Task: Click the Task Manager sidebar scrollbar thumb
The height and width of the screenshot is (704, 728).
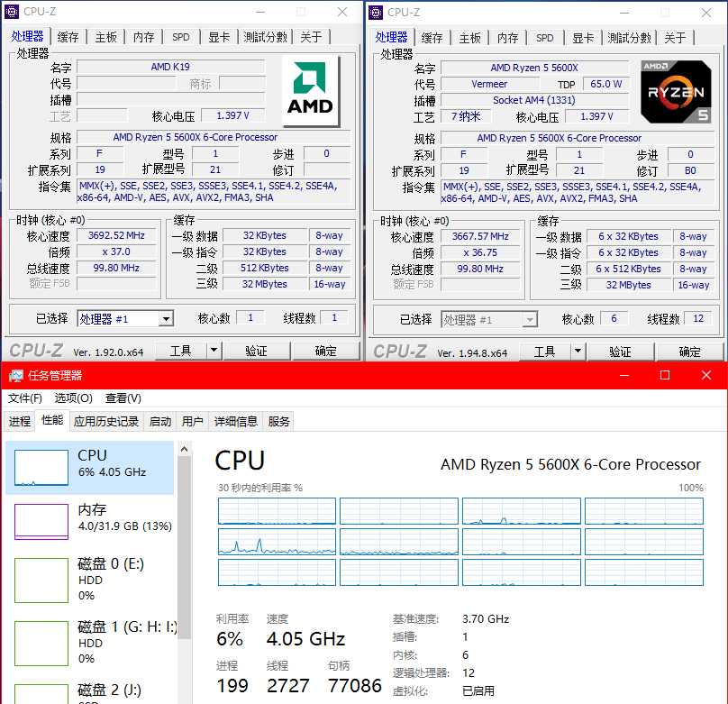Action: click(185, 548)
